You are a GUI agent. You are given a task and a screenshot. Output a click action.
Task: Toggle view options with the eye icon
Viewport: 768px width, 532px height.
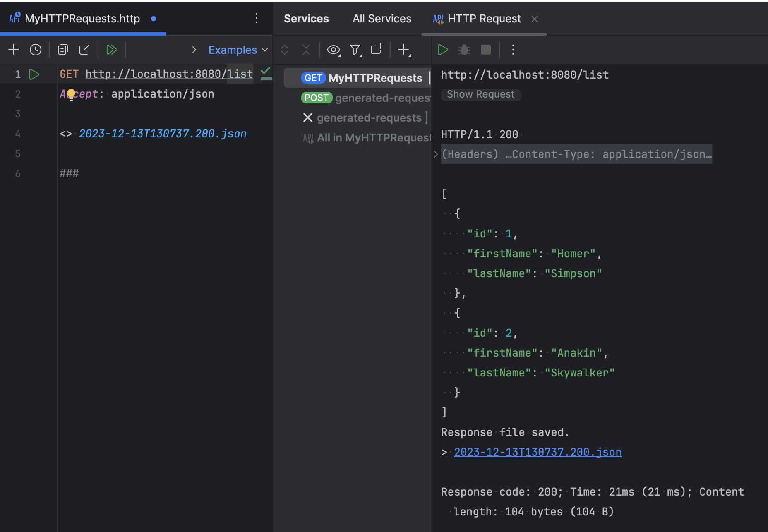[334, 49]
